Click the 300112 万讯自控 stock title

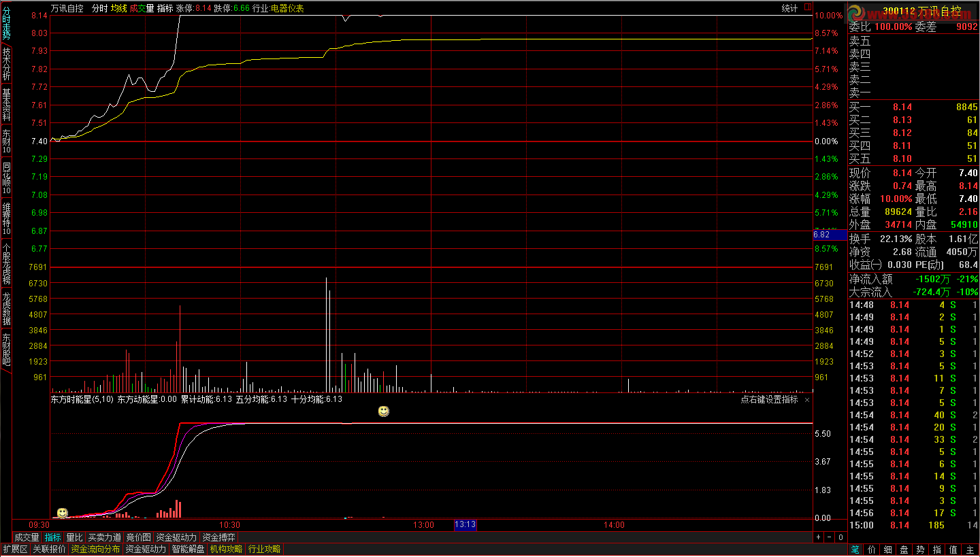coord(921,12)
